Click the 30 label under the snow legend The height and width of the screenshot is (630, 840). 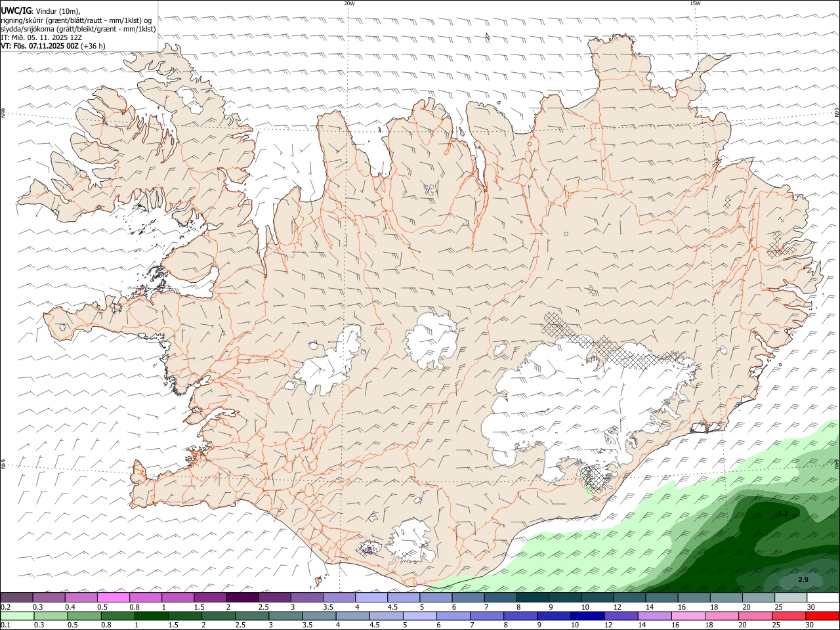click(x=811, y=607)
